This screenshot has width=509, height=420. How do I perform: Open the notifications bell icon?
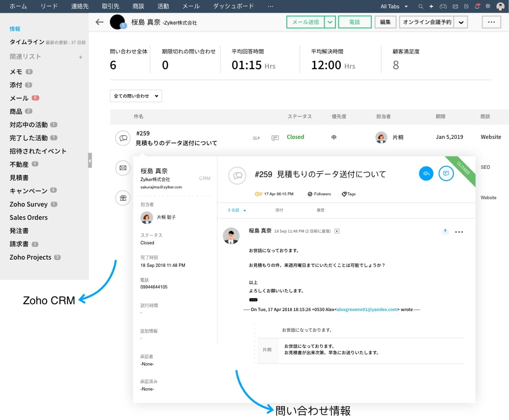point(477,6)
